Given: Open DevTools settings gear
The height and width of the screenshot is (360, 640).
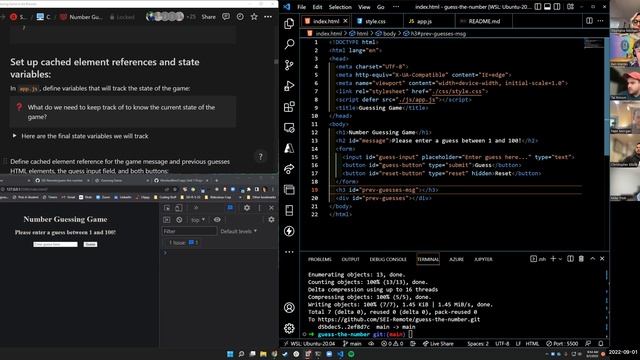Looking at the screenshot, I should (247, 208).
